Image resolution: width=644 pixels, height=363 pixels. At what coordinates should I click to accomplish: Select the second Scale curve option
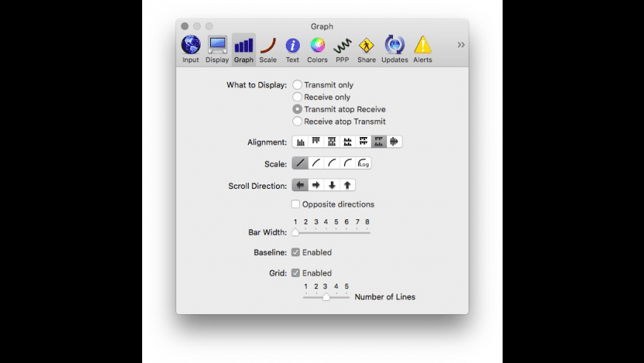316,163
